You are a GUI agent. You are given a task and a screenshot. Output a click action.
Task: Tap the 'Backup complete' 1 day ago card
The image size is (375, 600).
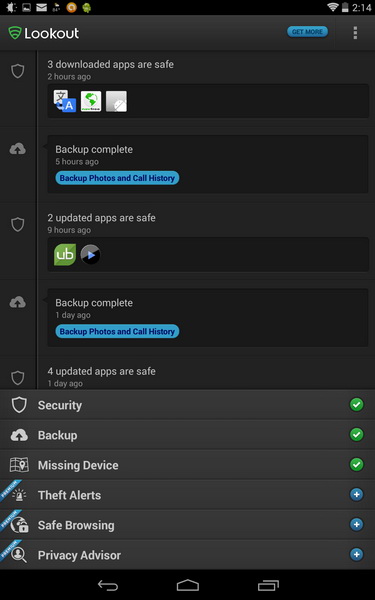[208, 317]
